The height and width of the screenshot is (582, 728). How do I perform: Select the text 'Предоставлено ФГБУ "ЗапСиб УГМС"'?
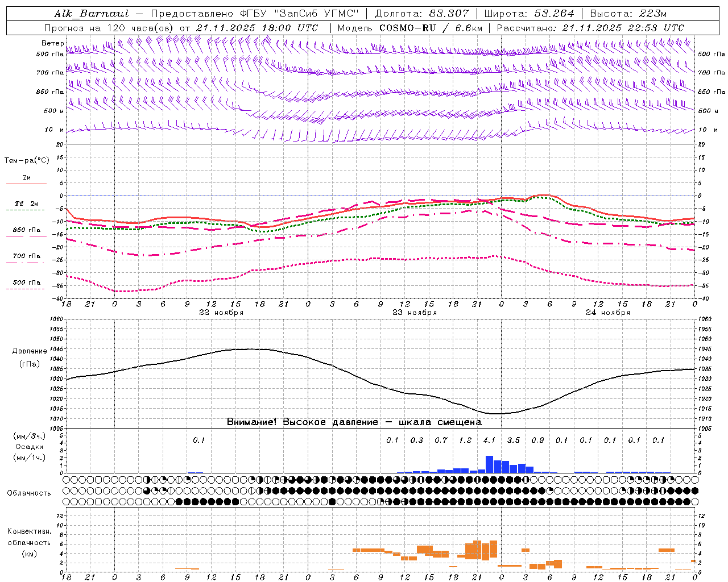255,14
